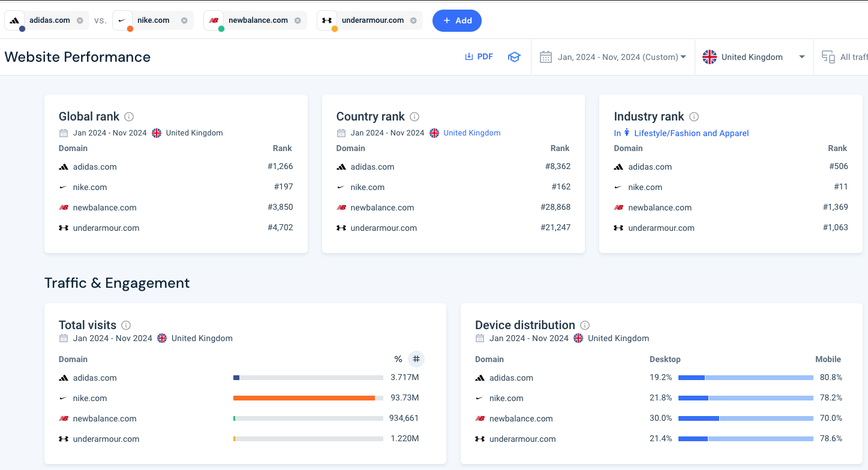
Task: Click the nike.com orange visits bar
Action: (304, 398)
